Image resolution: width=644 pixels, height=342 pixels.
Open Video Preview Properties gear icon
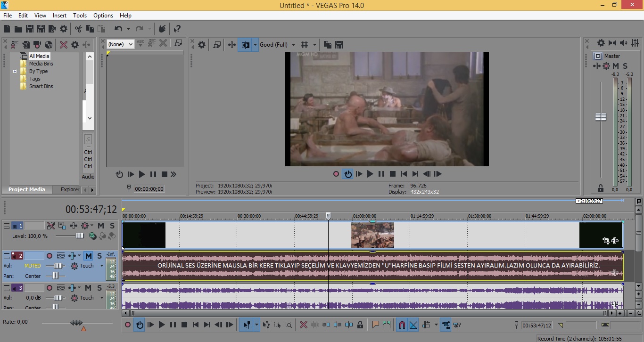(202, 45)
